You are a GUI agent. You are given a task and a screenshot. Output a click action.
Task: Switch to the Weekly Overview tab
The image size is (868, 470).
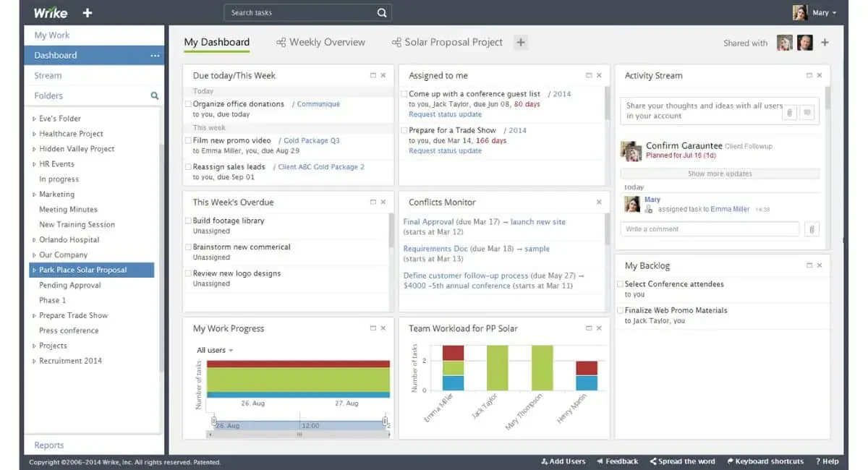pyautogui.click(x=320, y=43)
